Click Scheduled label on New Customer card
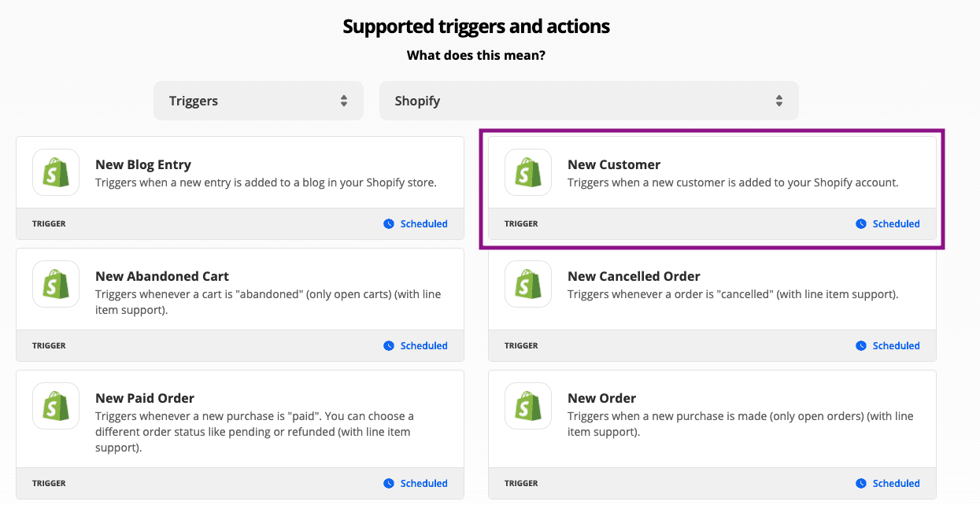 pos(896,224)
